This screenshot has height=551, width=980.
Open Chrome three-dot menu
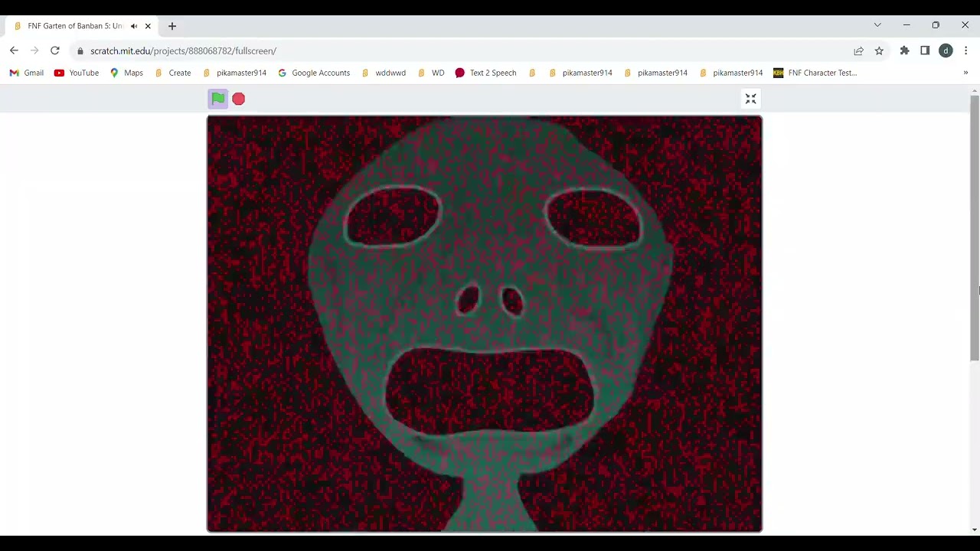click(x=966, y=51)
